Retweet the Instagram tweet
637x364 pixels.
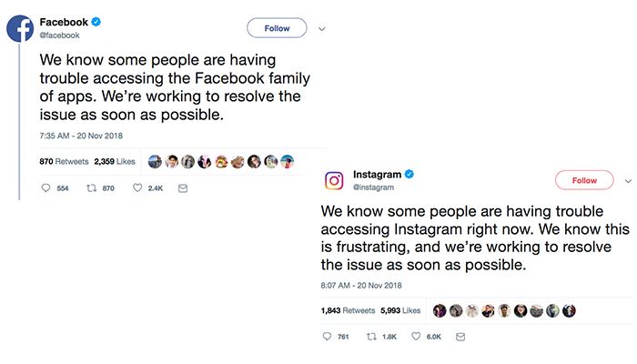coord(371,337)
